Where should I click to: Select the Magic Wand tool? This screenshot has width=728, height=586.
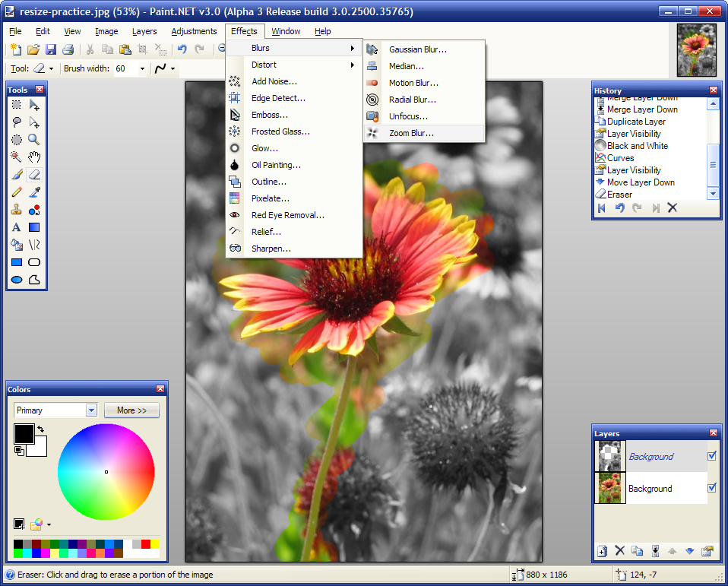(16, 157)
